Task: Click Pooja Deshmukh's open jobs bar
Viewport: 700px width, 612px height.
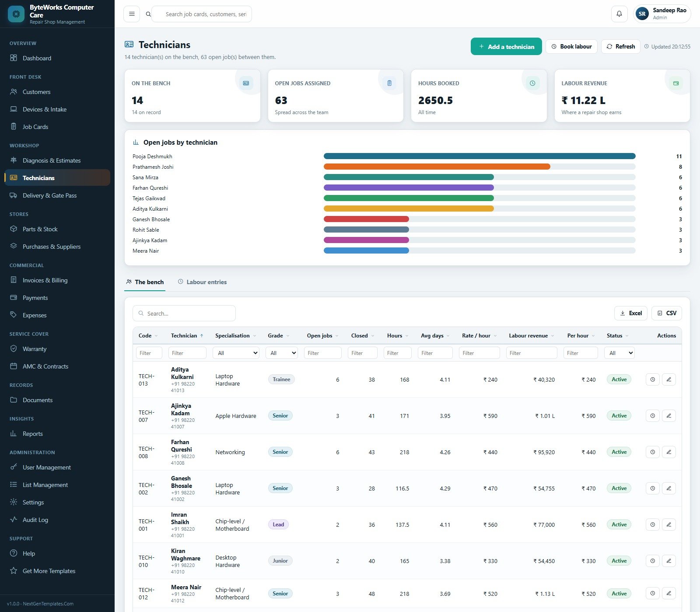Action: 479,156
